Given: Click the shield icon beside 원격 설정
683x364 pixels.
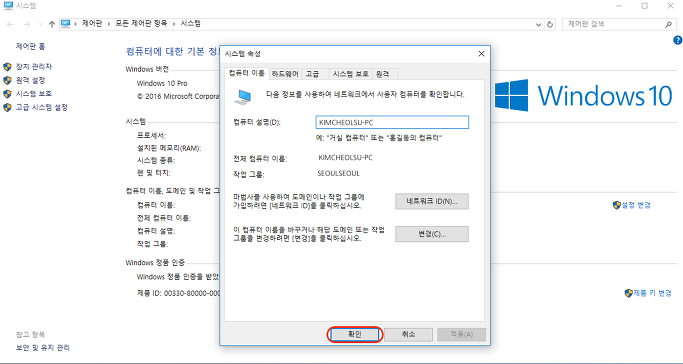Looking at the screenshot, I should (7, 81).
